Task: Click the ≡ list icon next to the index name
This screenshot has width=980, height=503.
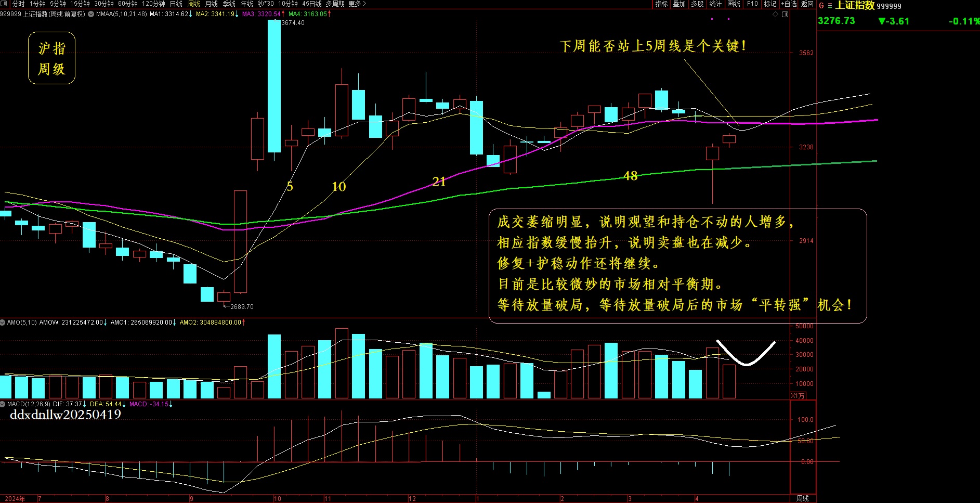Action: click(830, 6)
